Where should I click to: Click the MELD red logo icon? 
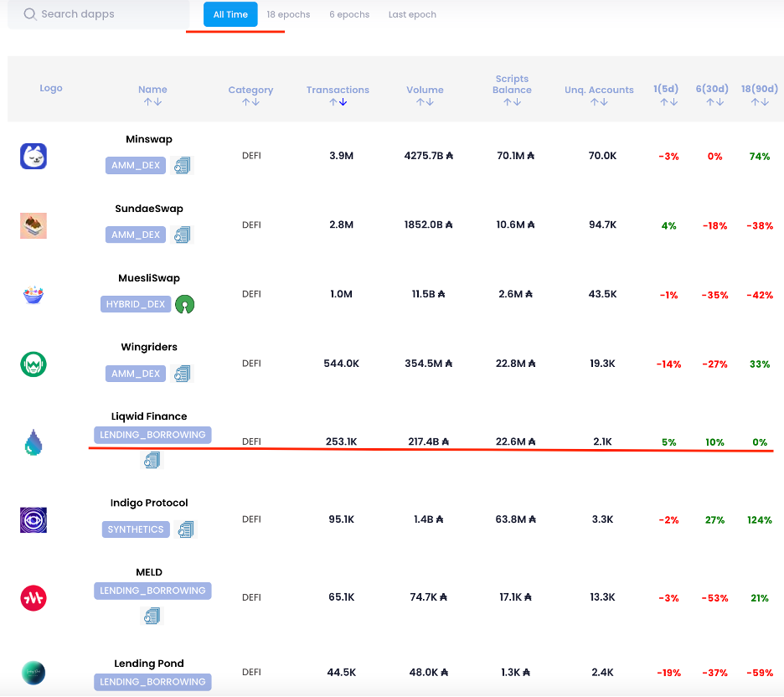pos(34,597)
